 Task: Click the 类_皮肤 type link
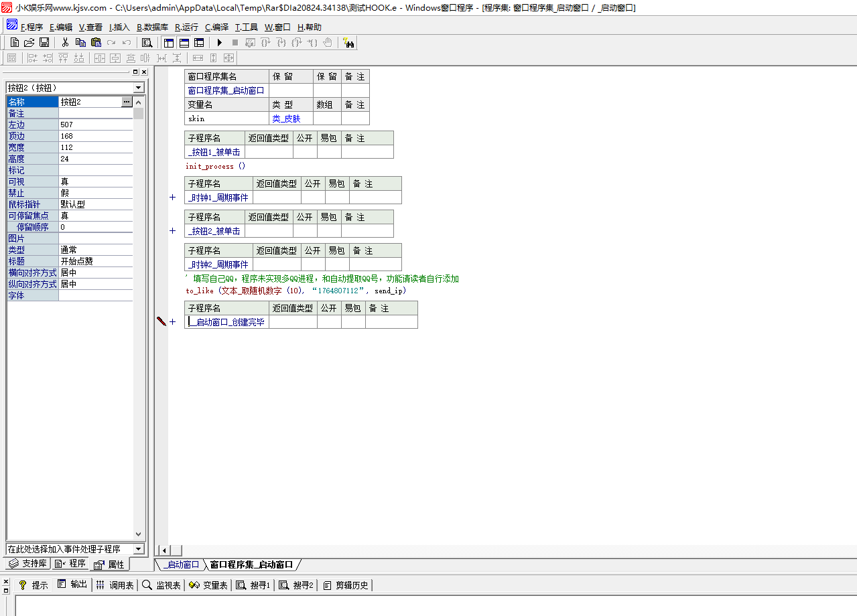[286, 119]
